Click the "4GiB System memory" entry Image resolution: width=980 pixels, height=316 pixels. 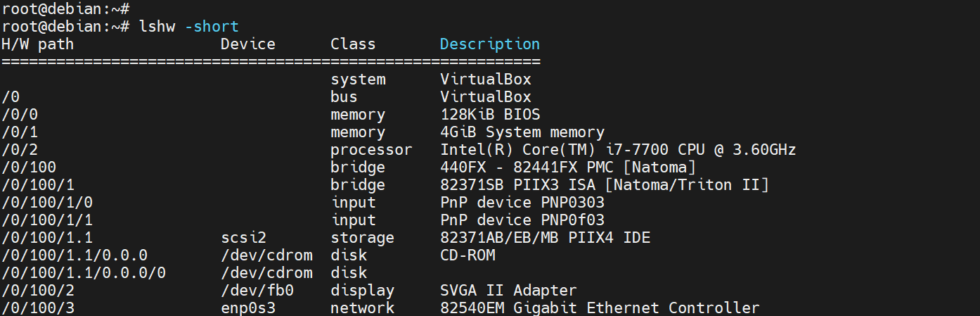tap(522, 132)
